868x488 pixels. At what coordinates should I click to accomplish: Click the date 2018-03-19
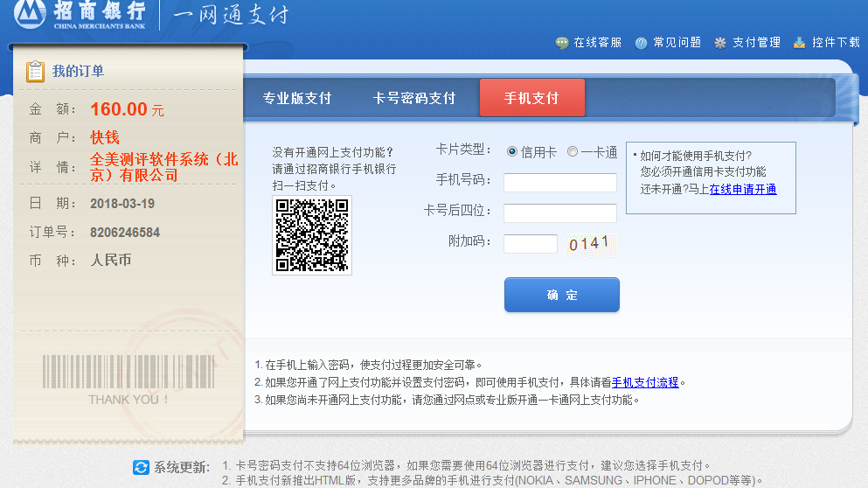click(122, 203)
